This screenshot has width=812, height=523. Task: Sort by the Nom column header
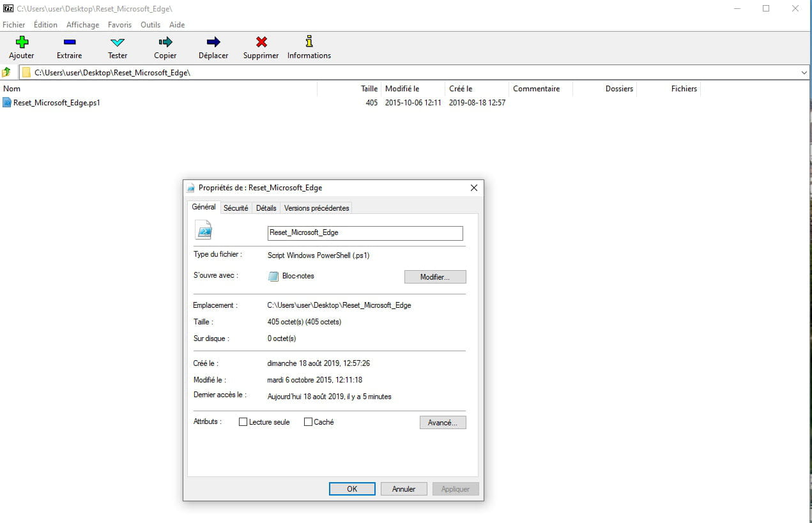159,89
